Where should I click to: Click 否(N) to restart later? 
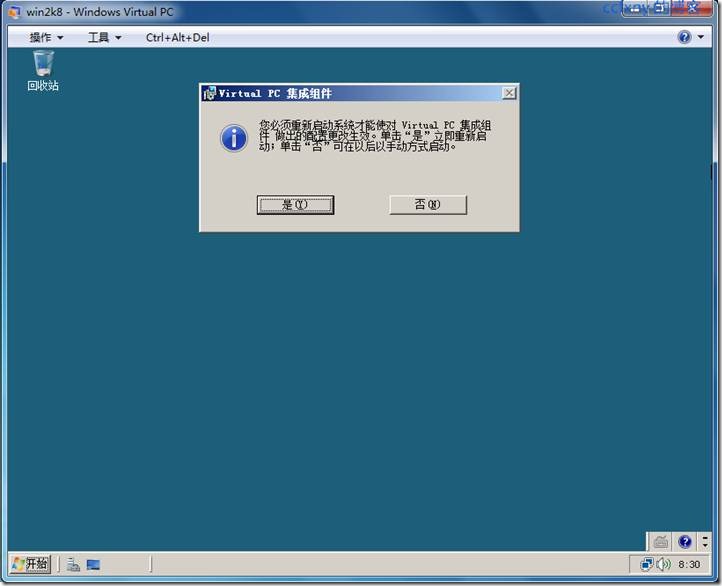tap(428, 204)
